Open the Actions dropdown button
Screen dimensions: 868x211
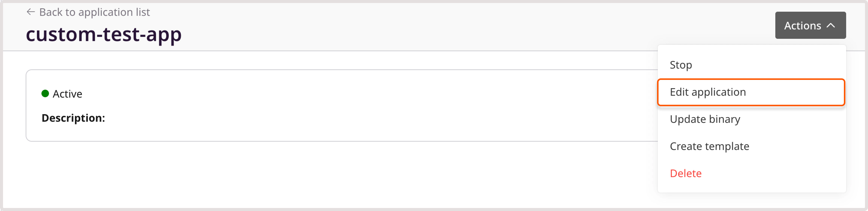pyautogui.click(x=810, y=25)
